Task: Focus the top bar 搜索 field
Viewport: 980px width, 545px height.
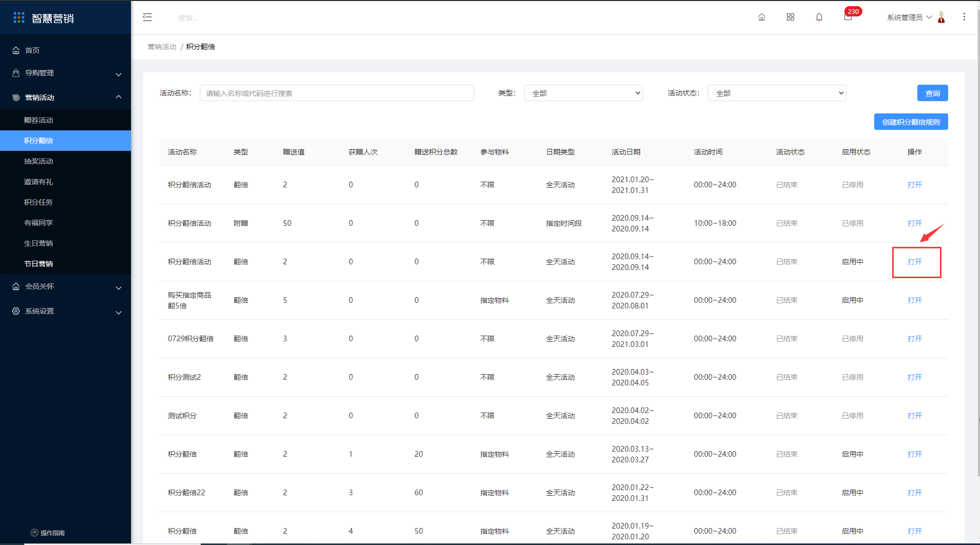Action: click(188, 18)
